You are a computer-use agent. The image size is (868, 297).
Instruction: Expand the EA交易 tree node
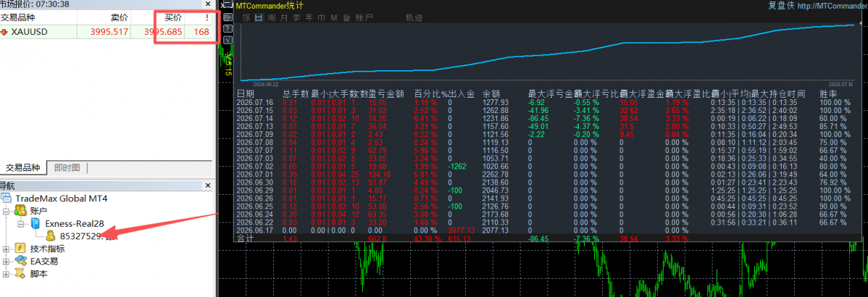(x=7, y=261)
